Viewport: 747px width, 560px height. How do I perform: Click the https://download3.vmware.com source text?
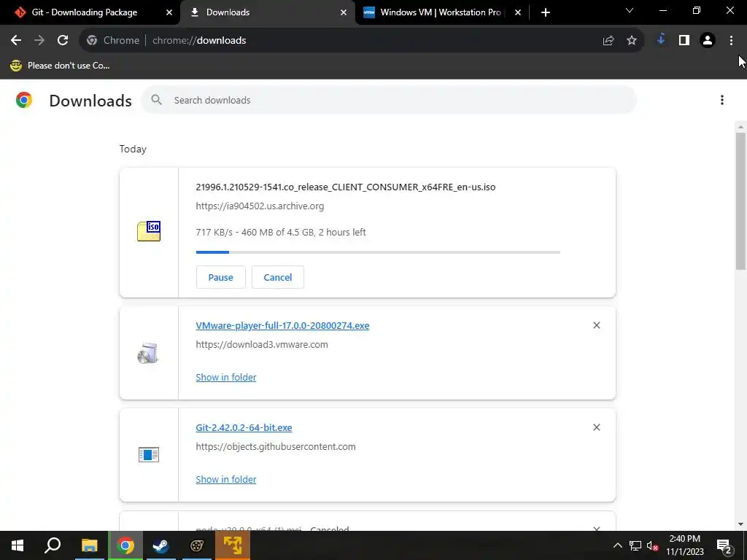[262, 344]
